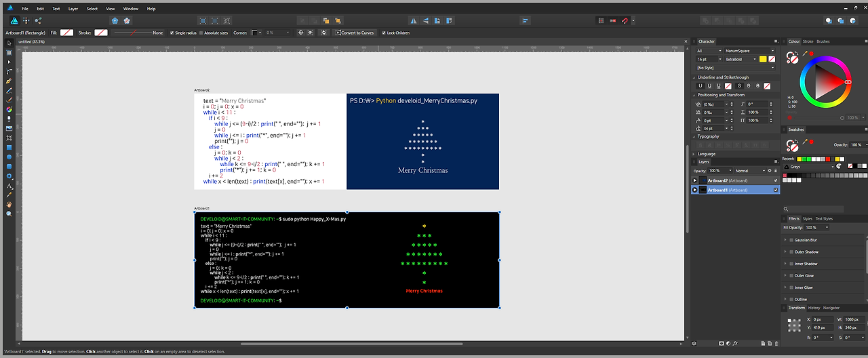Enable the Outer Shadow effect checkbox
This screenshot has height=358, width=868.
click(791, 252)
